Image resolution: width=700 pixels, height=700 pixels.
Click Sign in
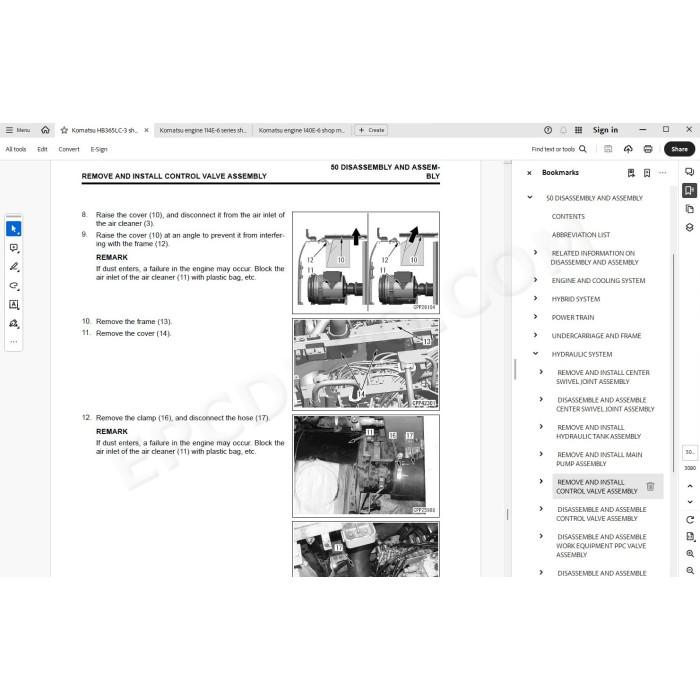click(605, 130)
